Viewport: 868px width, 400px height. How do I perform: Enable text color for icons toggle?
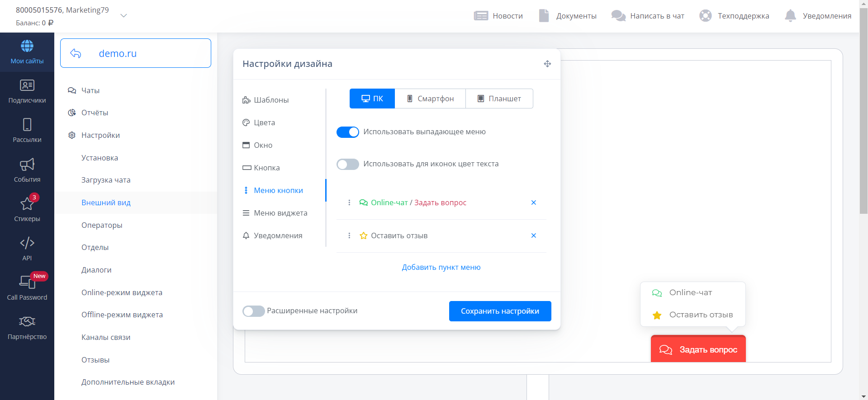(x=347, y=164)
